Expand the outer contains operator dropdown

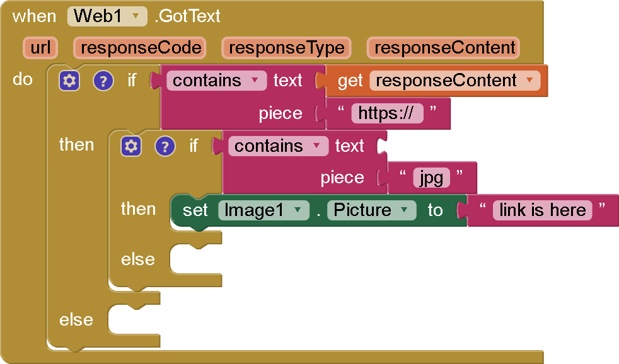255,81
